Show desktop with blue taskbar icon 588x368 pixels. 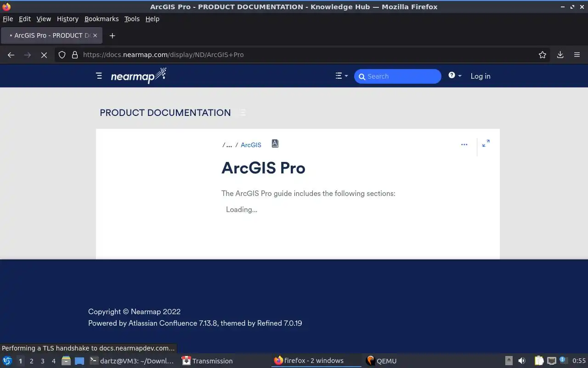click(x=79, y=361)
